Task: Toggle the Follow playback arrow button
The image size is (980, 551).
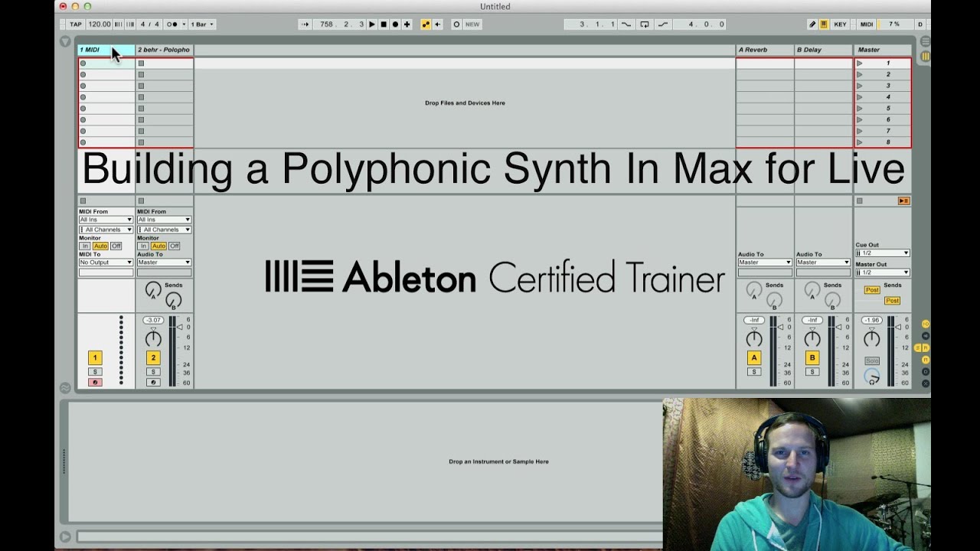Action: [x=305, y=24]
